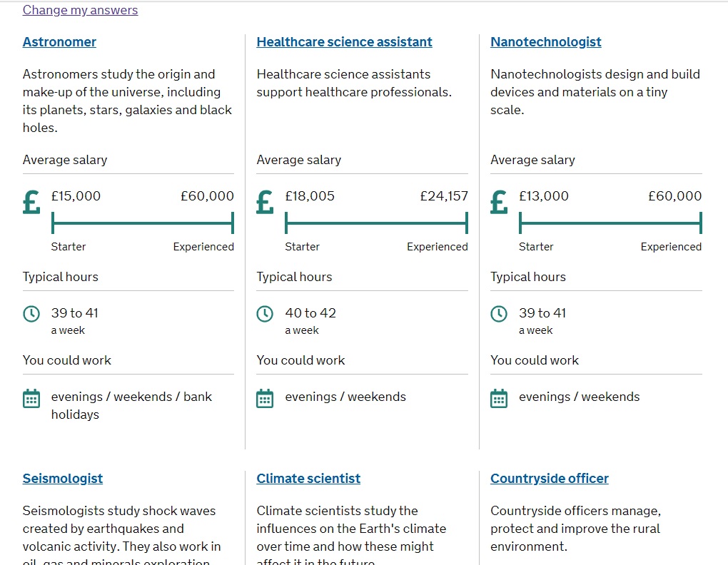The height and width of the screenshot is (565, 728).
Task: Click the clock icon next to 40 to 42
Action: point(265,314)
